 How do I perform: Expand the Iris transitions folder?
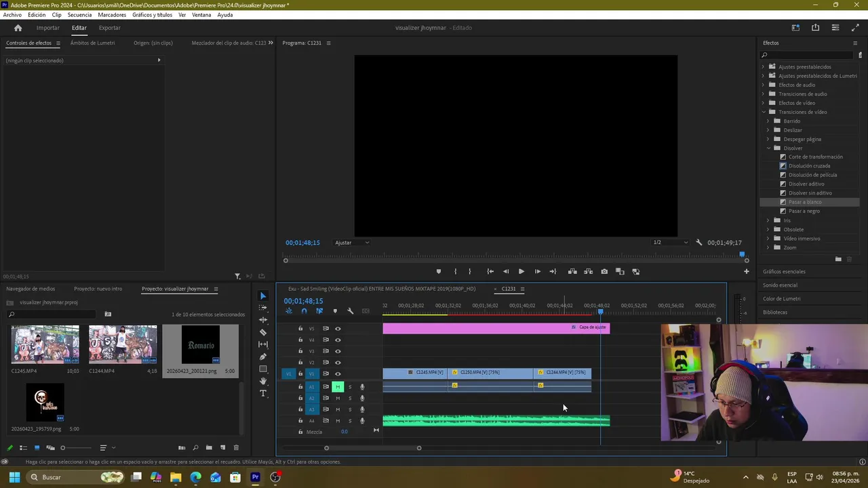pos(768,220)
